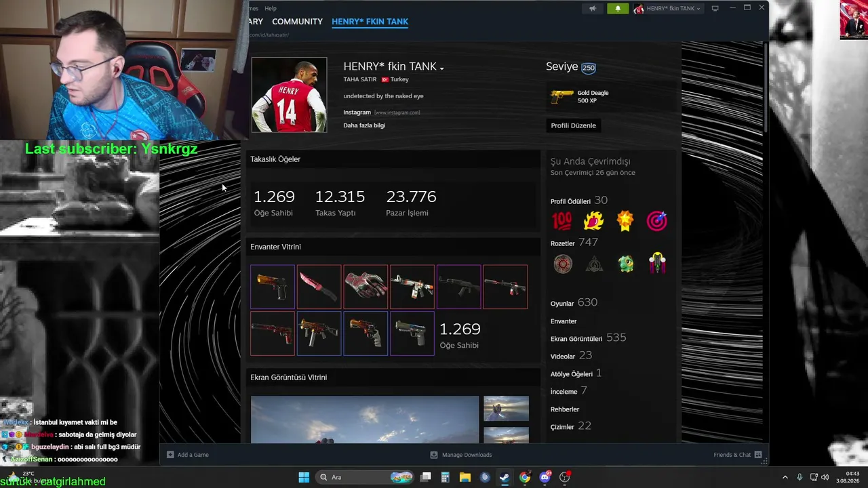Click the Manage Downloads icon
The width and height of the screenshot is (868, 488).
[x=434, y=455]
